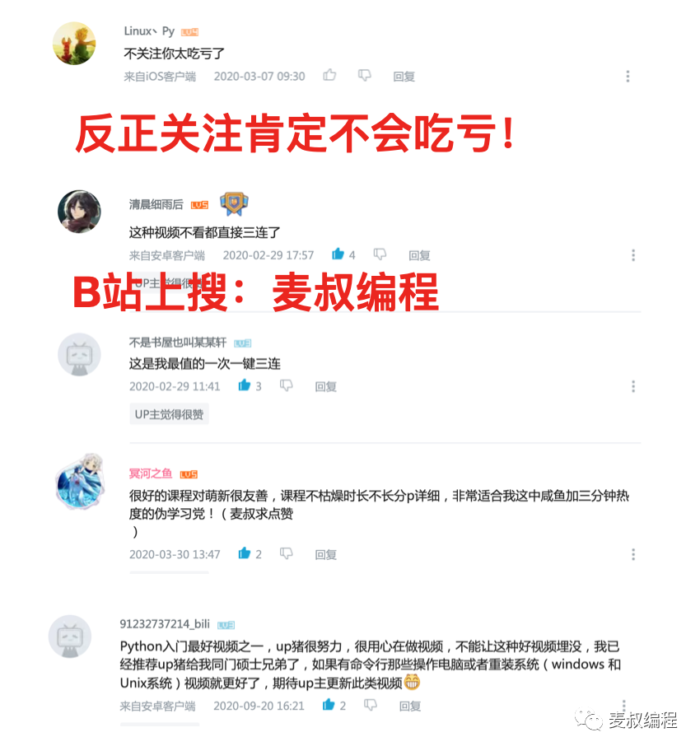Open 91232737214_bili user profile
The height and width of the screenshot is (751, 700).
(165, 623)
